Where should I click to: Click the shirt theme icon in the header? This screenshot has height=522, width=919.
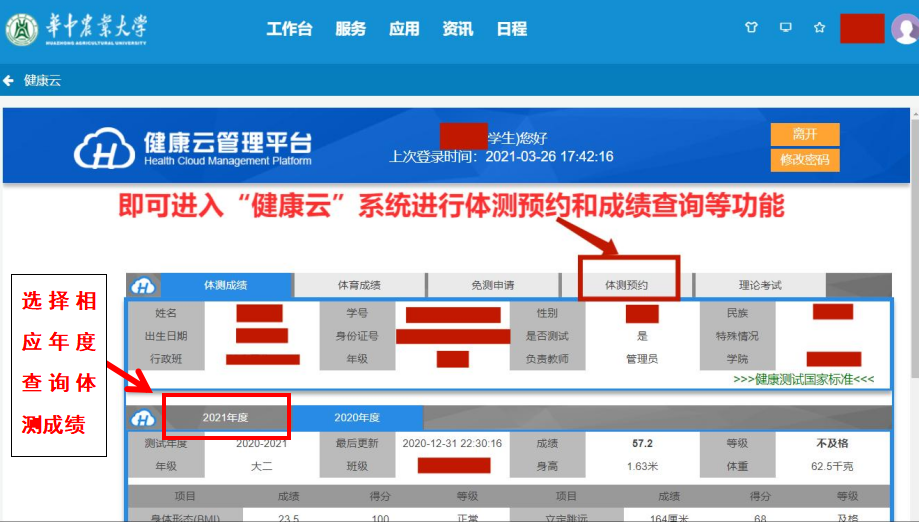[751, 28]
